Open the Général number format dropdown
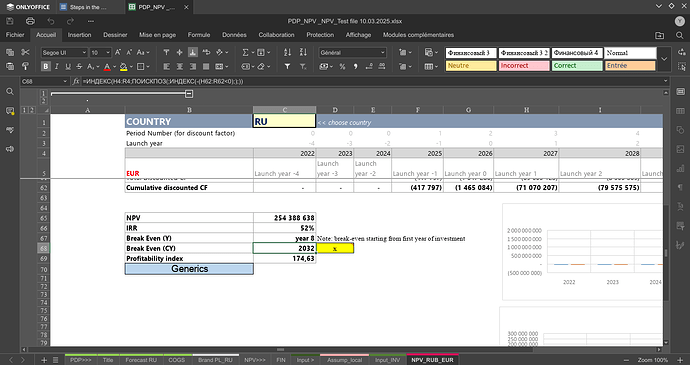 click(x=352, y=52)
